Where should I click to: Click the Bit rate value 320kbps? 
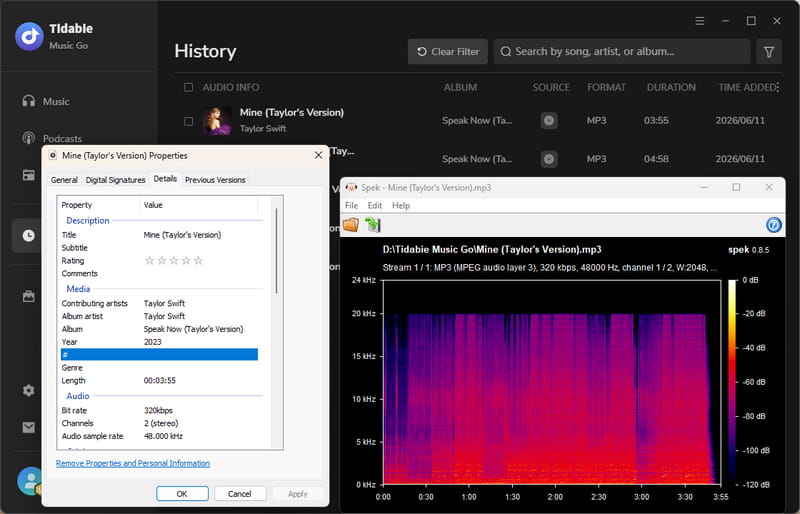click(x=158, y=410)
